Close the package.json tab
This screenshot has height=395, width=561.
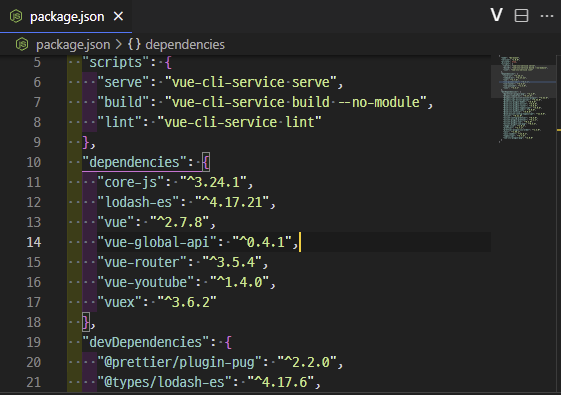118,16
